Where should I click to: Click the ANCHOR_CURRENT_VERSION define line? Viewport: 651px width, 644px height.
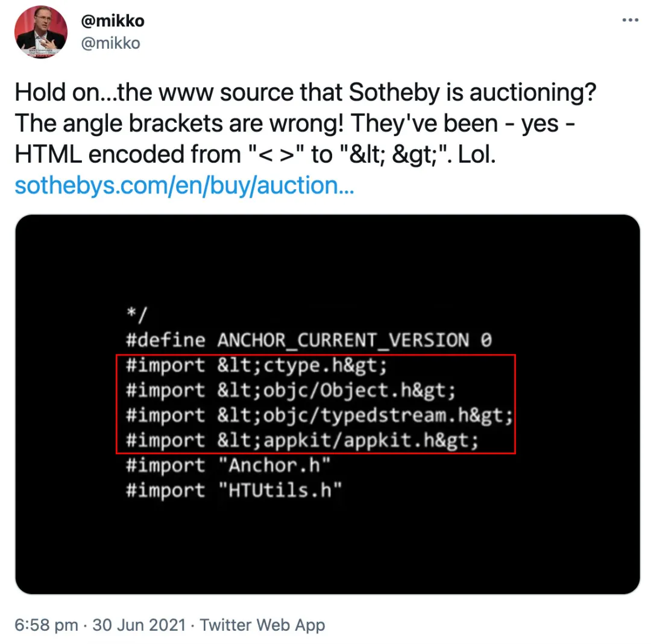pyautogui.click(x=308, y=339)
